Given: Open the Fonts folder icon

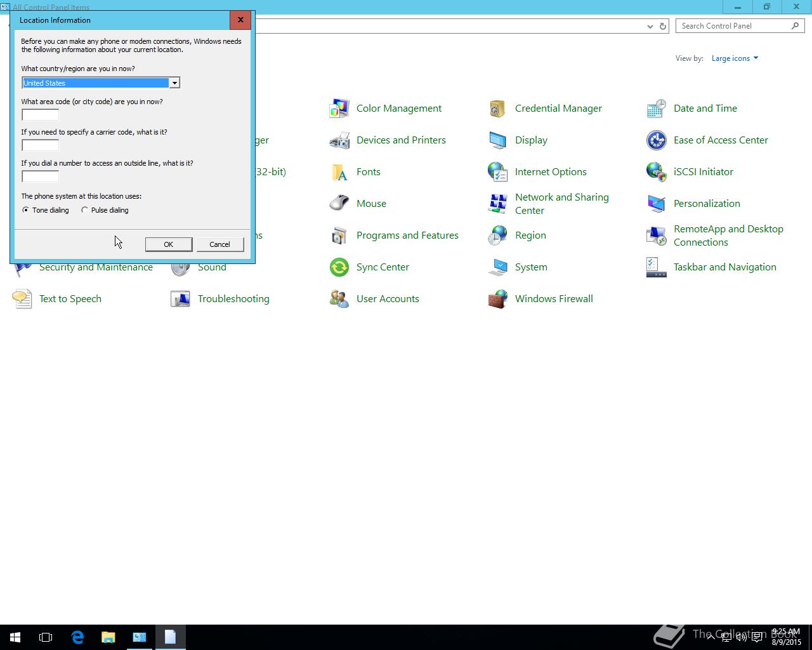Looking at the screenshot, I should tap(339, 172).
